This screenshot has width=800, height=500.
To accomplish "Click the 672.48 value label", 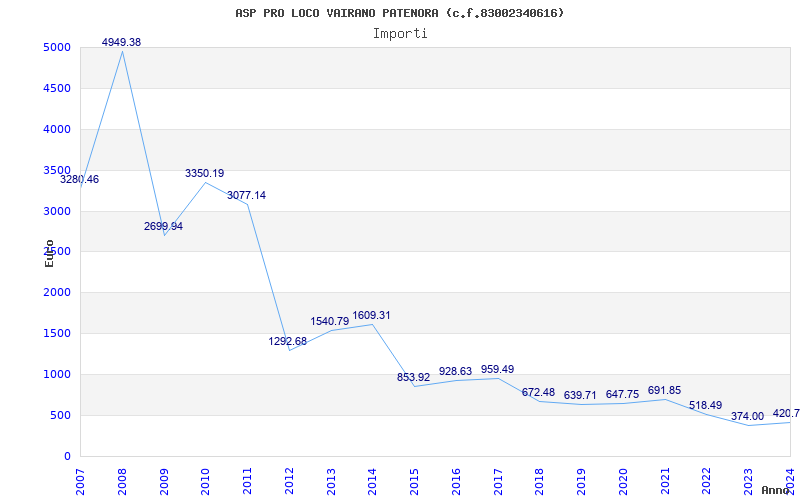I will click(538, 392).
